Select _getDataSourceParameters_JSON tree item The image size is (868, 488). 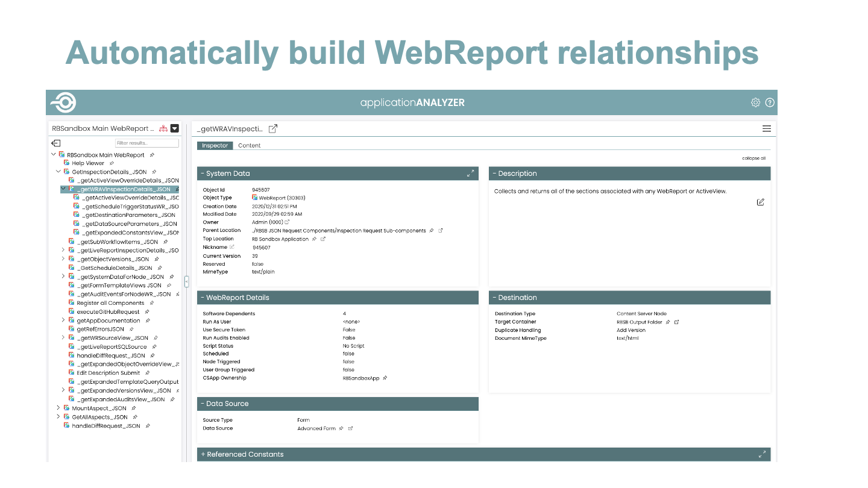click(x=130, y=224)
